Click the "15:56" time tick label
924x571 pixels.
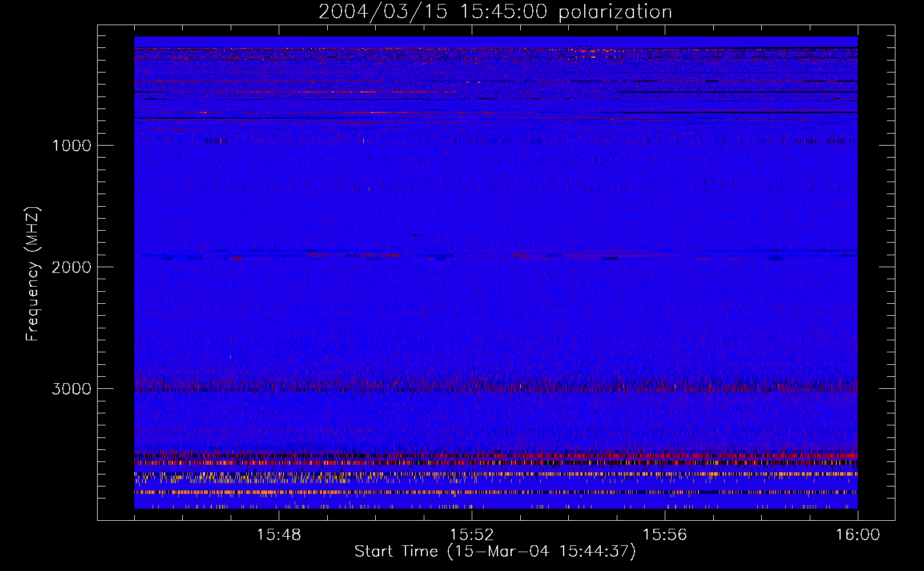[665, 535]
